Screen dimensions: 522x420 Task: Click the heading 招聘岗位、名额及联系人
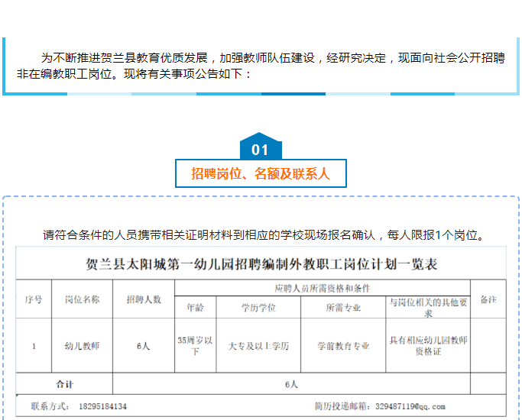point(261,173)
